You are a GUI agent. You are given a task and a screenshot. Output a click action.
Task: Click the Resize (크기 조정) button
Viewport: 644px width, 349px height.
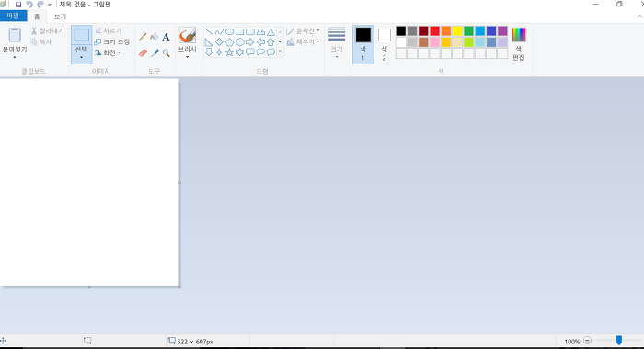coord(112,42)
